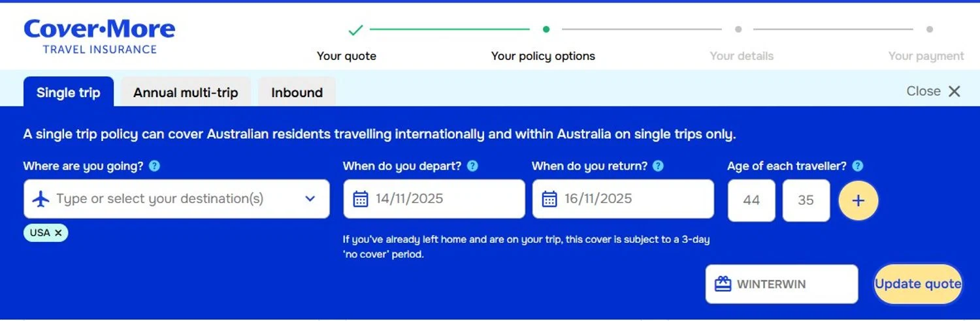Click the Cover-More Travel Insurance logo
The height and width of the screenshot is (321, 980).
(99, 36)
